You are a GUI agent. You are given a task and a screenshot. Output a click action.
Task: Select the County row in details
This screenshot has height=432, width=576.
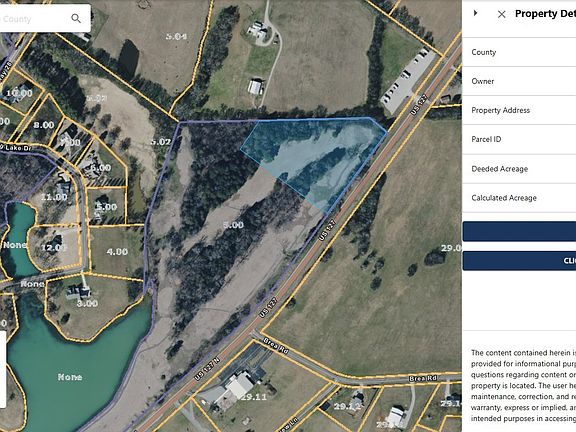click(519, 52)
